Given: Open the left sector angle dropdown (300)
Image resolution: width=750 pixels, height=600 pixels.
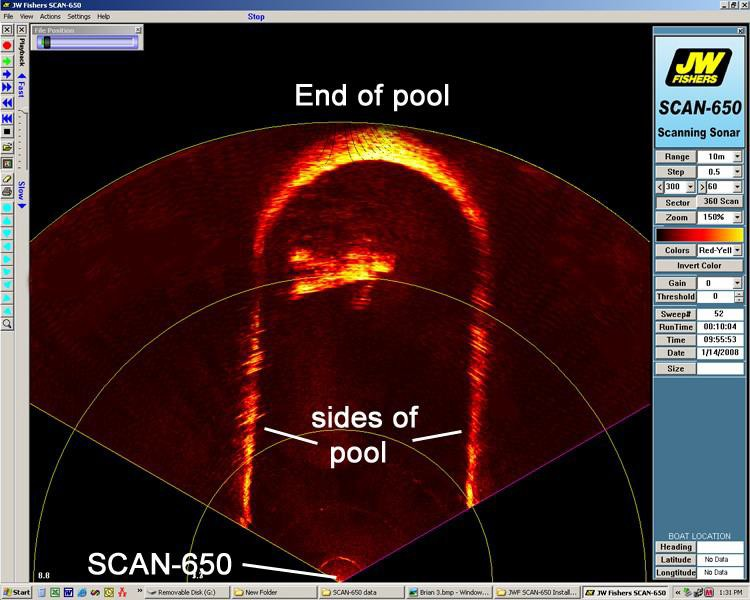Looking at the screenshot, I should [x=690, y=187].
